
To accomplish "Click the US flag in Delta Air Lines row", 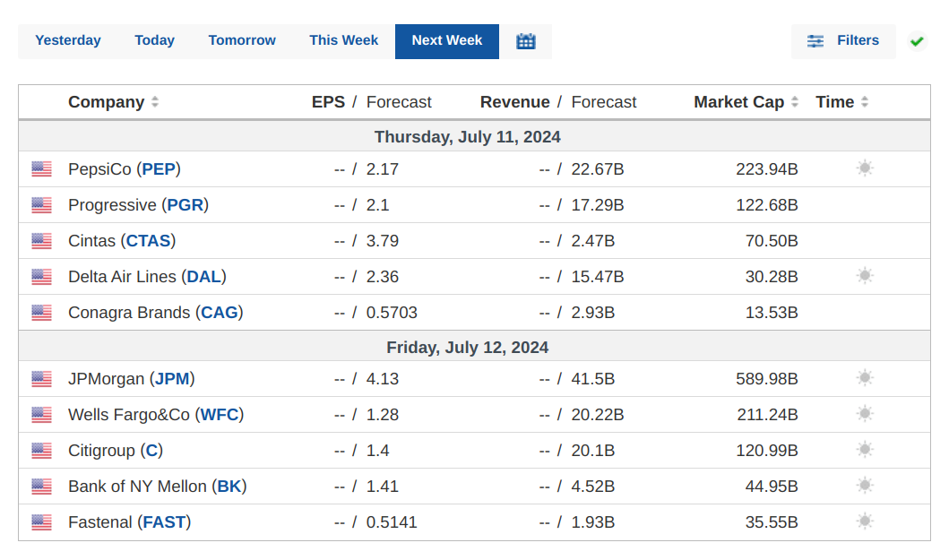I will (x=42, y=277).
